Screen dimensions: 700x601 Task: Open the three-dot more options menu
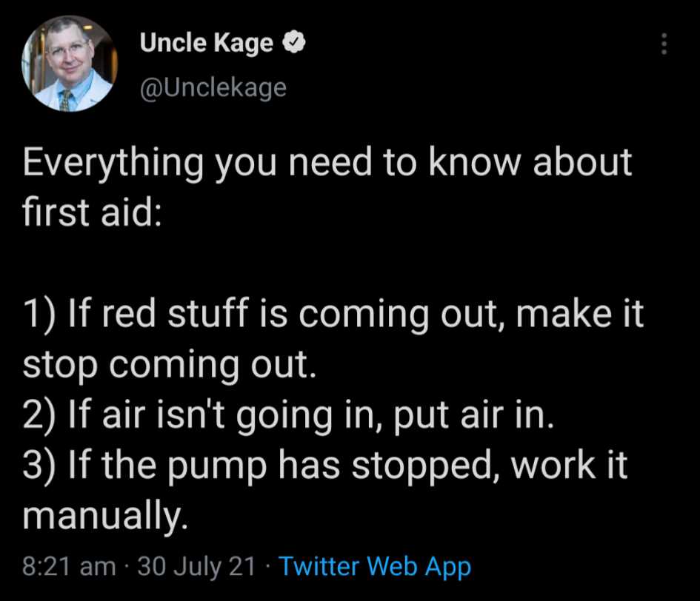coord(664,44)
